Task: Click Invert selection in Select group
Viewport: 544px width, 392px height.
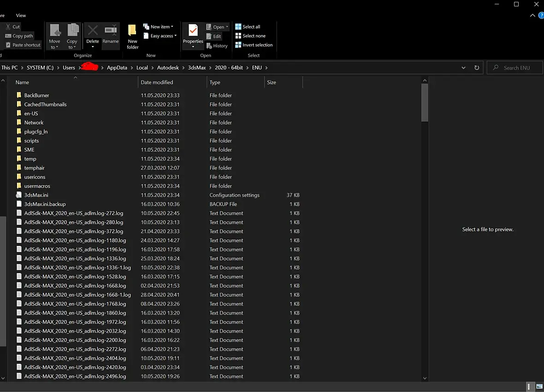Action: tap(254, 45)
